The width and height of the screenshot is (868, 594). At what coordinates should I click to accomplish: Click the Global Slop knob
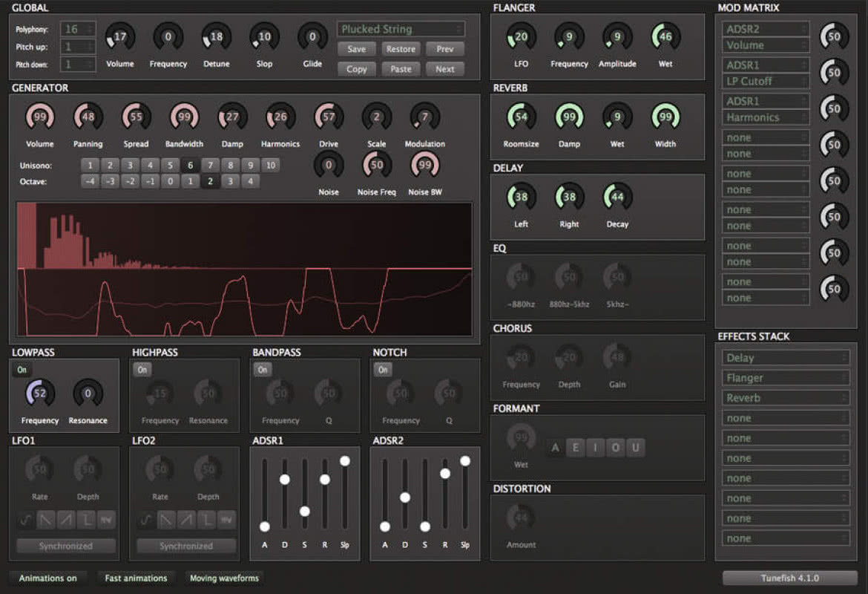[264, 37]
